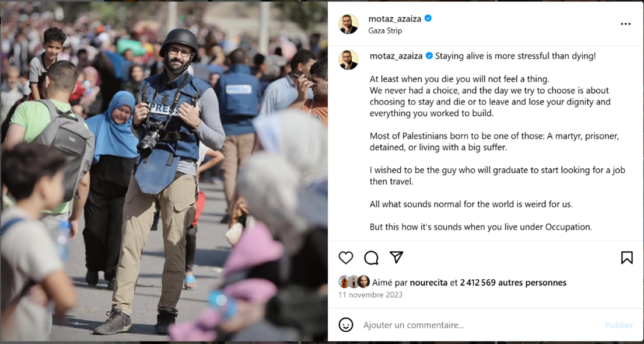Click the Publier button
The width and height of the screenshot is (644, 344).
click(x=619, y=325)
